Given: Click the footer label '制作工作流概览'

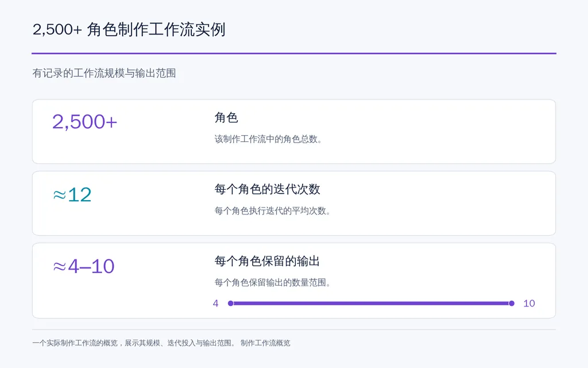Looking at the screenshot, I should (265, 343).
